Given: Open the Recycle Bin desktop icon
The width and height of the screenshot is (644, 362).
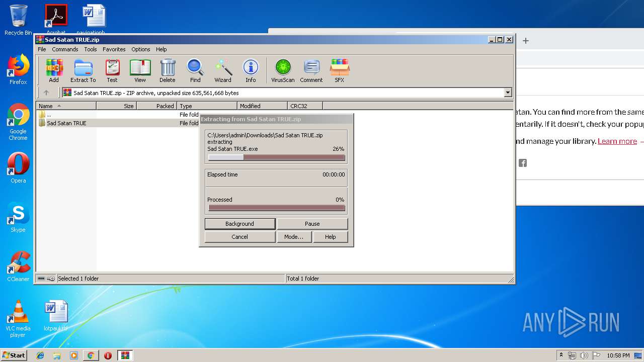Looking at the screenshot, I should pos(18,20).
